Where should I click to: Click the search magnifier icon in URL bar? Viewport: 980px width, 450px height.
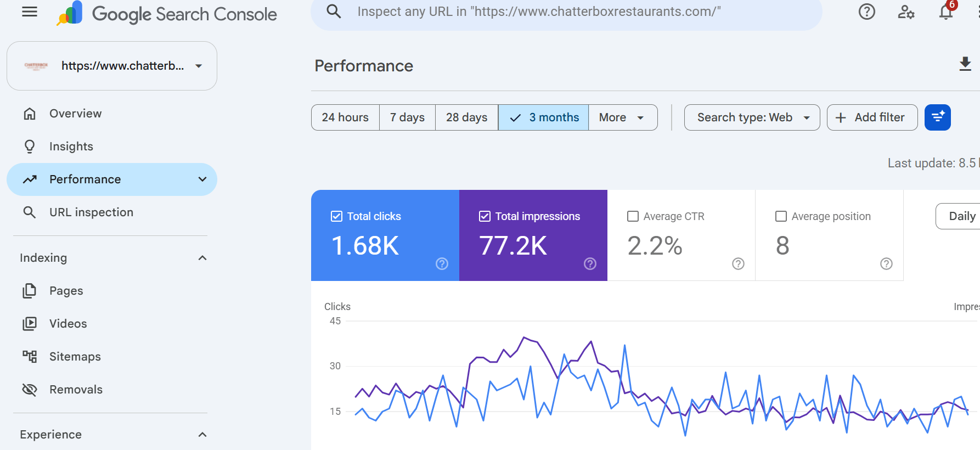pos(334,12)
